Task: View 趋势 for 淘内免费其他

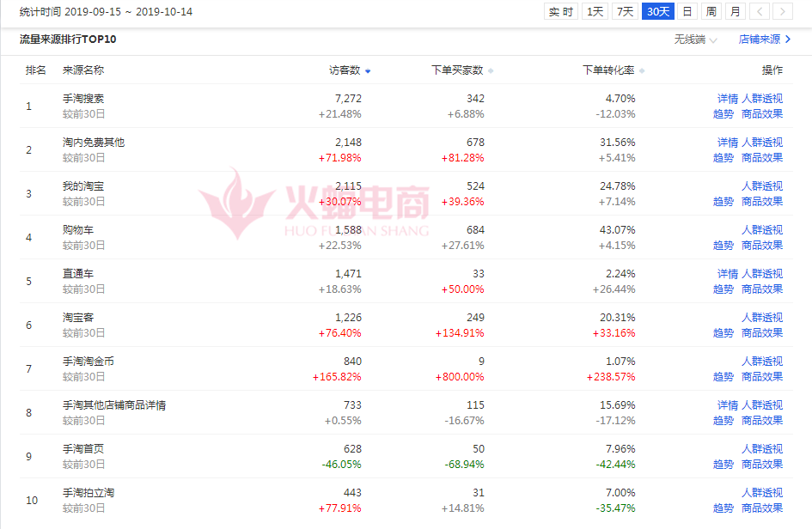Action: pos(723,158)
